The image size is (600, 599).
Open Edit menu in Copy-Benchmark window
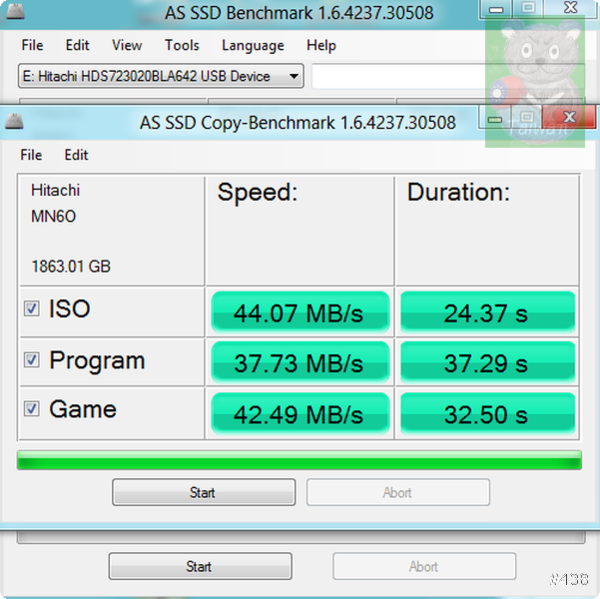tap(76, 155)
